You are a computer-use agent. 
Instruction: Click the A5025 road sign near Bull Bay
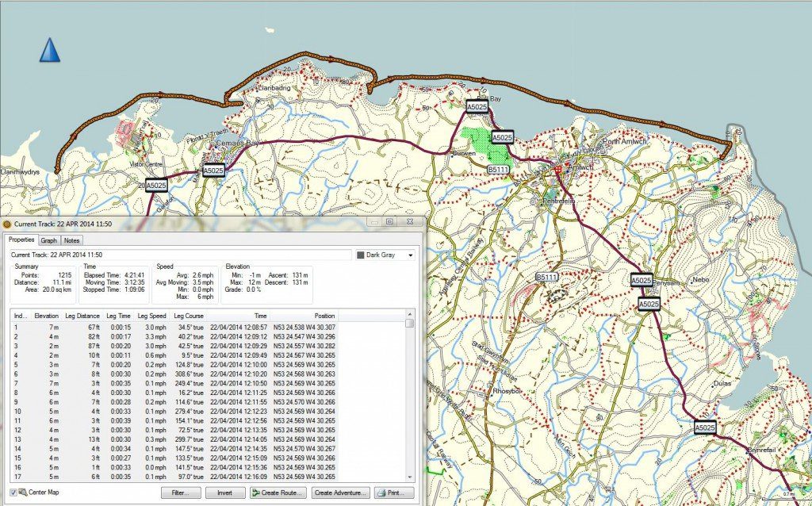pyautogui.click(x=477, y=106)
